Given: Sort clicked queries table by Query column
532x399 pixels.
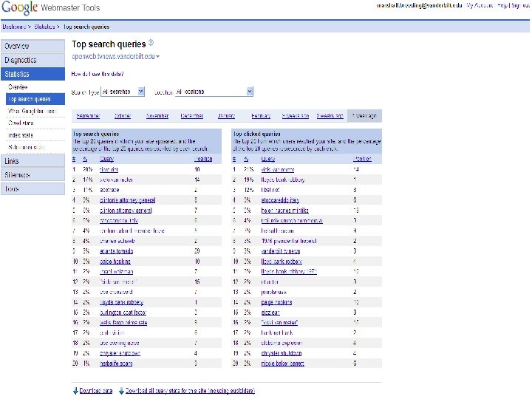Looking at the screenshot, I should (268, 159).
